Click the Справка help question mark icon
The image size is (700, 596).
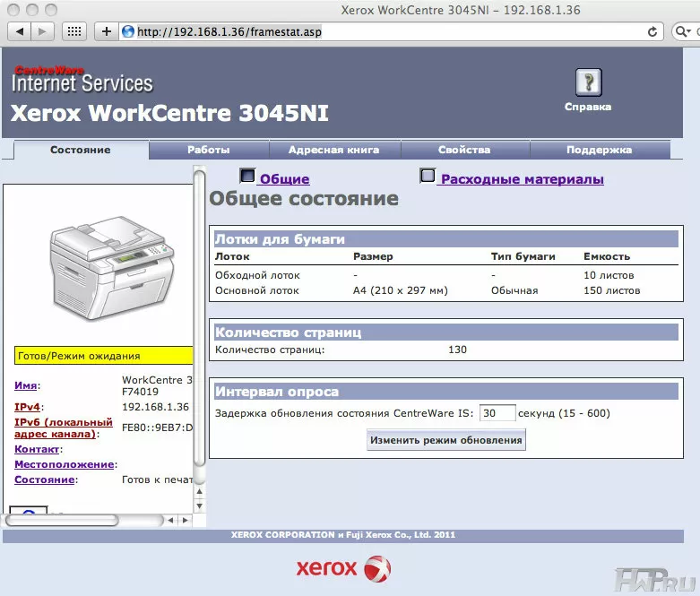tap(588, 82)
